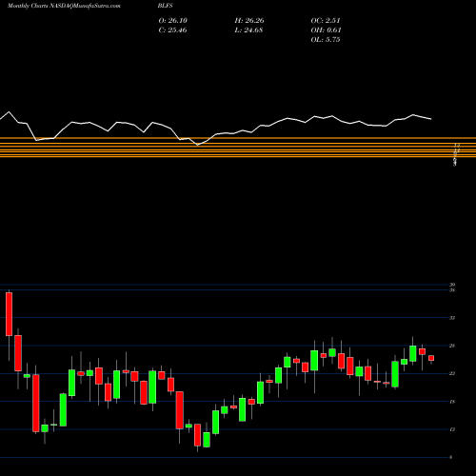Click the high value H: 26.26
Image resolution: width=476 pixels, height=476 pixels.
(249, 20)
